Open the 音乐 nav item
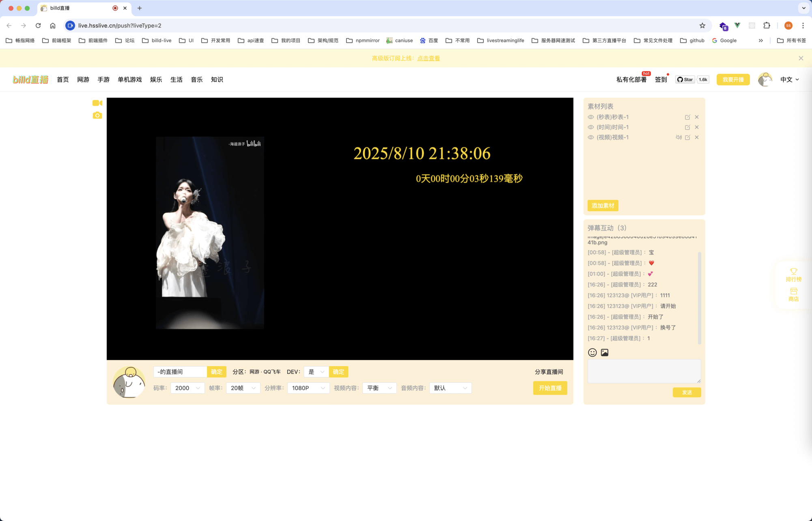 click(x=197, y=79)
